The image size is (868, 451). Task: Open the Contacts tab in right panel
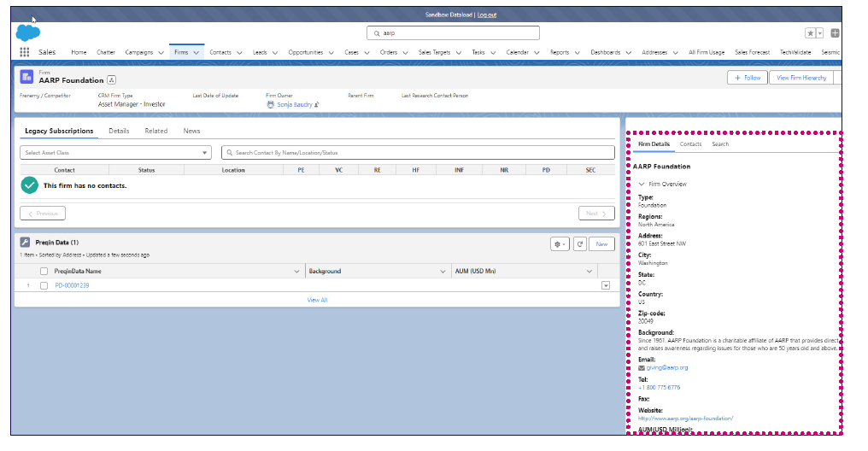tap(690, 143)
